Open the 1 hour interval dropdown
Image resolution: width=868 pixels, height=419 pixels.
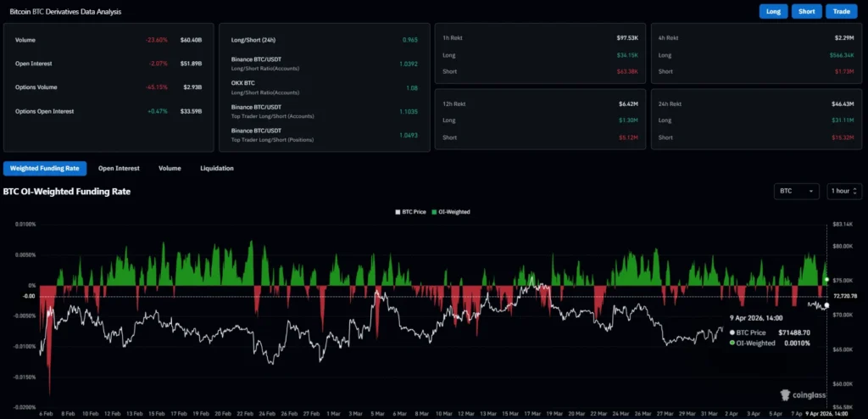tap(843, 191)
